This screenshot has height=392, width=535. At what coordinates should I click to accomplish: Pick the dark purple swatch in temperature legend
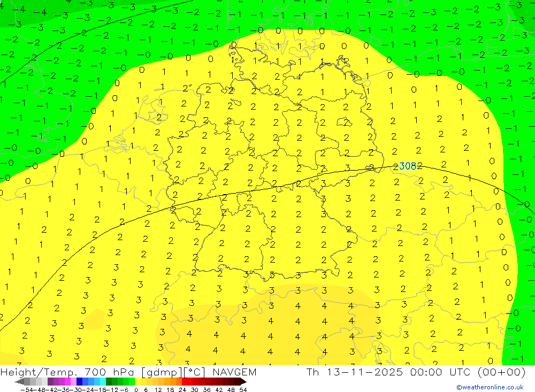50,381
